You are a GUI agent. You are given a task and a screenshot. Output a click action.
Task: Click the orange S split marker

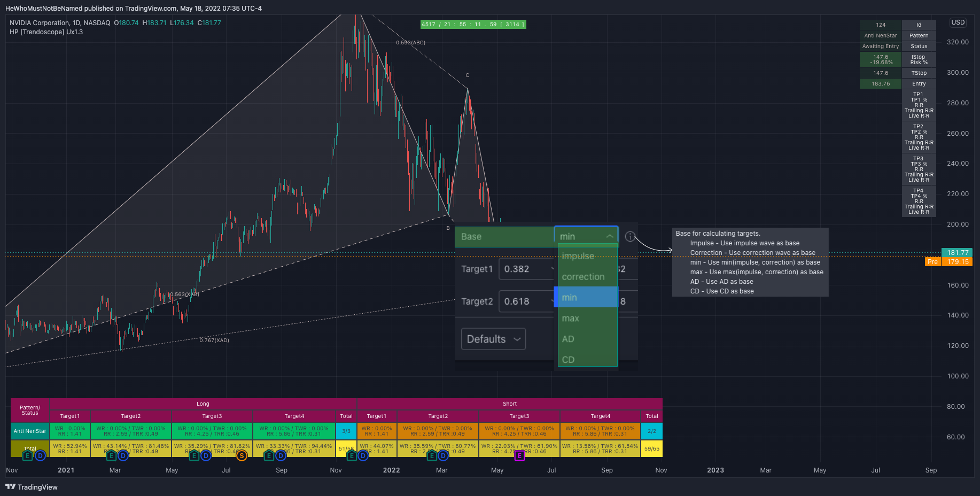click(242, 456)
